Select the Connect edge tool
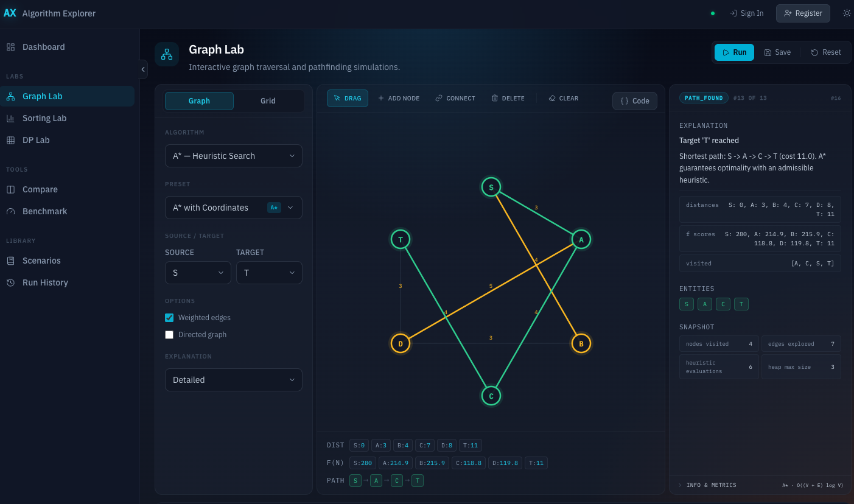 [455, 97]
